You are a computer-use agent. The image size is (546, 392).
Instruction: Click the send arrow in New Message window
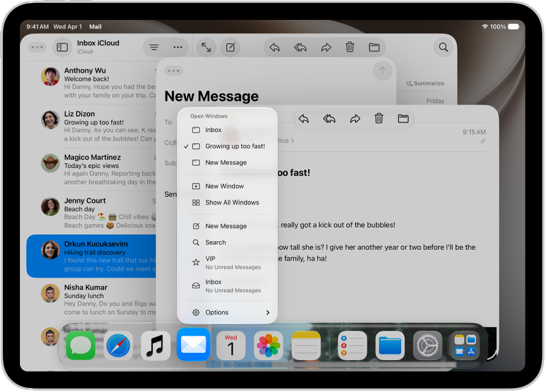382,70
